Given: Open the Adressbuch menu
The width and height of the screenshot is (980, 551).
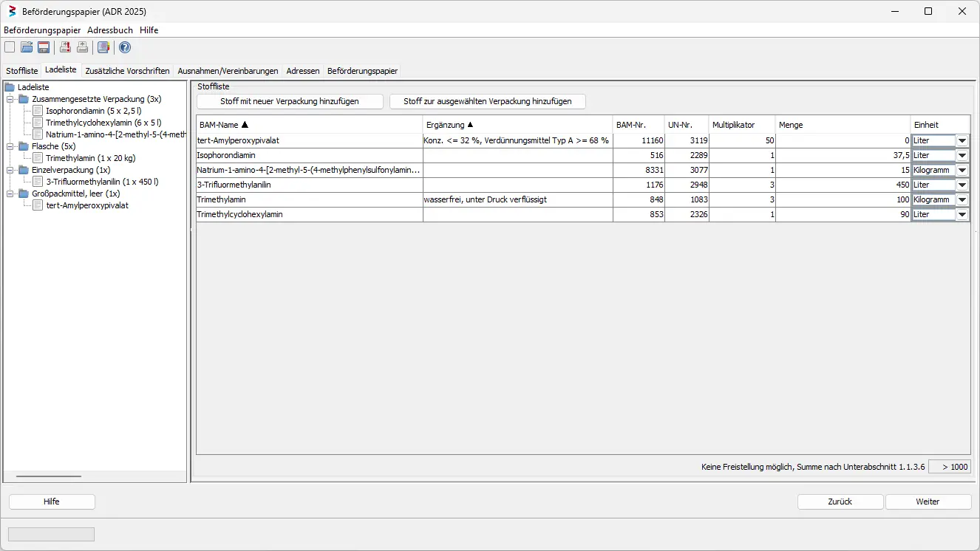Looking at the screenshot, I should 110,30.
